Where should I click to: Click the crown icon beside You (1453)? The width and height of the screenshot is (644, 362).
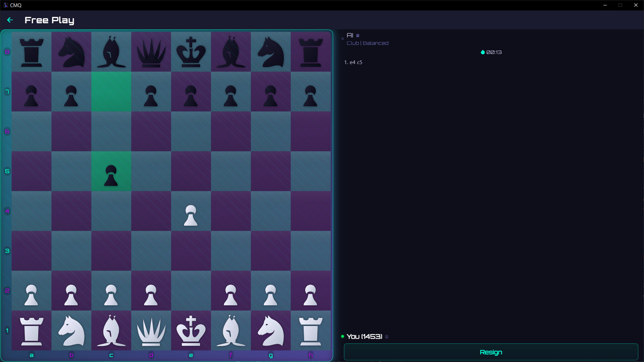(387, 337)
